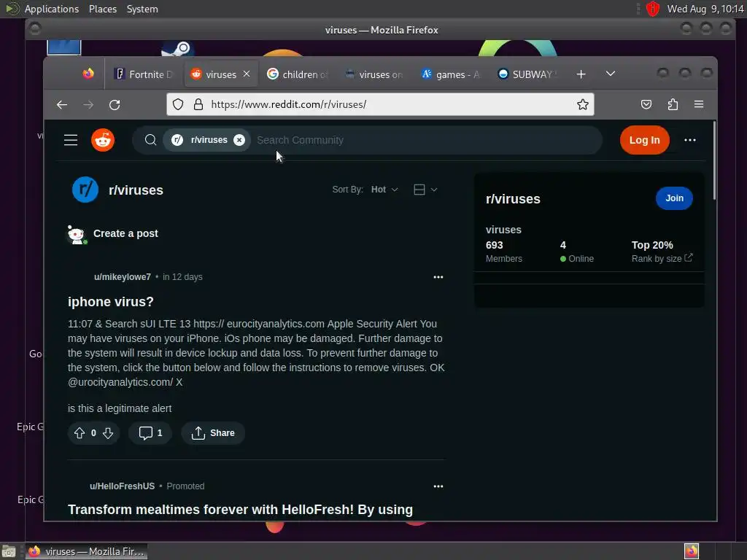Click the padlock site security icon

198,104
